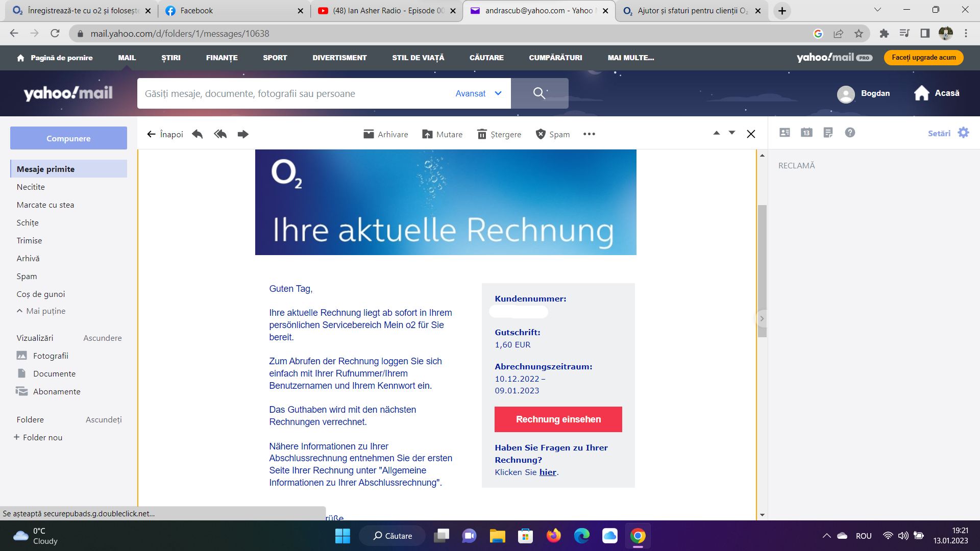Open the Trimise sent folder
Screen dimensions: 980x551
[x=29, y=240]
